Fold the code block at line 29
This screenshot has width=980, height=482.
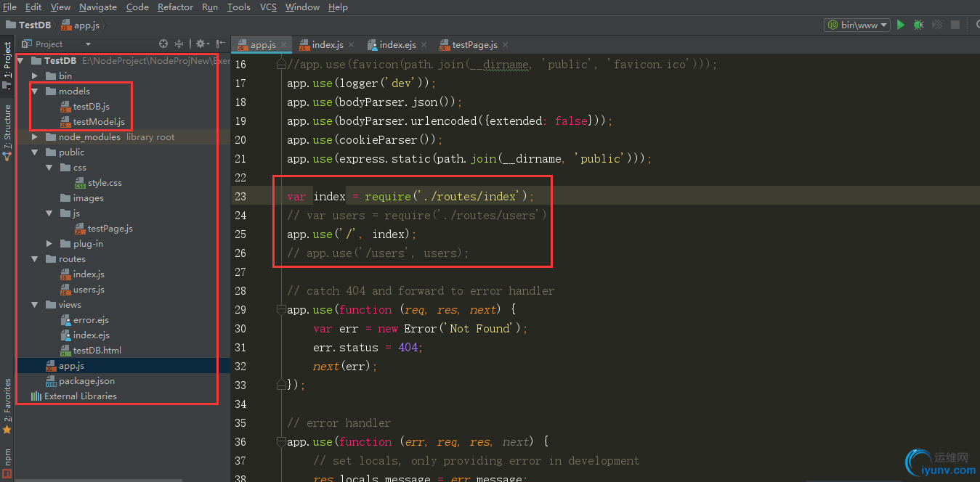pyautogui.click(x=280, y=310)
